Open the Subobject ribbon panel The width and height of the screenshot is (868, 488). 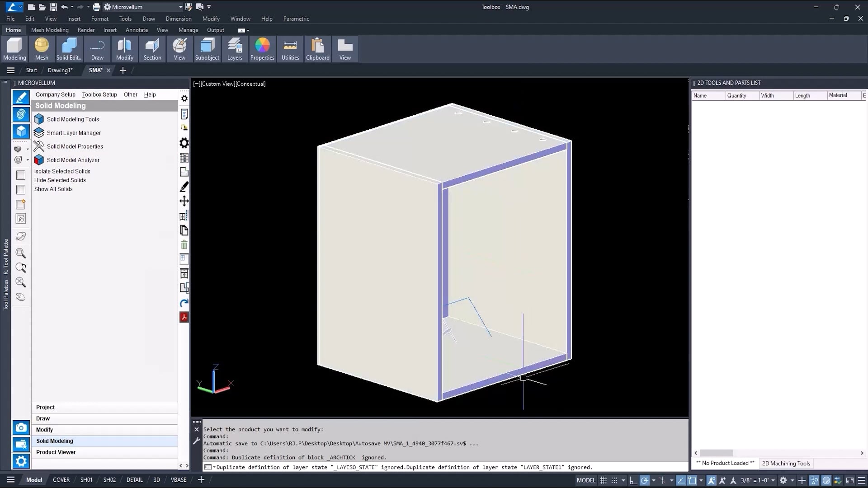207,49
